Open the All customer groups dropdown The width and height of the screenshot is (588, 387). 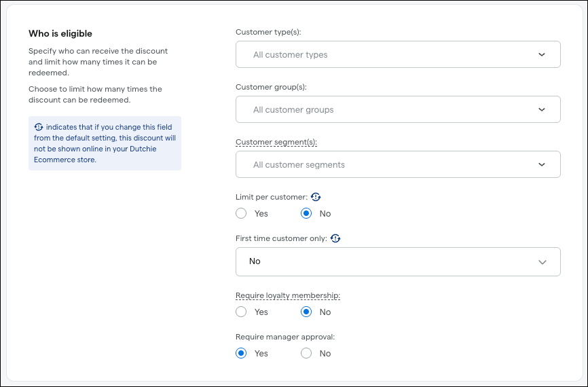398,109
